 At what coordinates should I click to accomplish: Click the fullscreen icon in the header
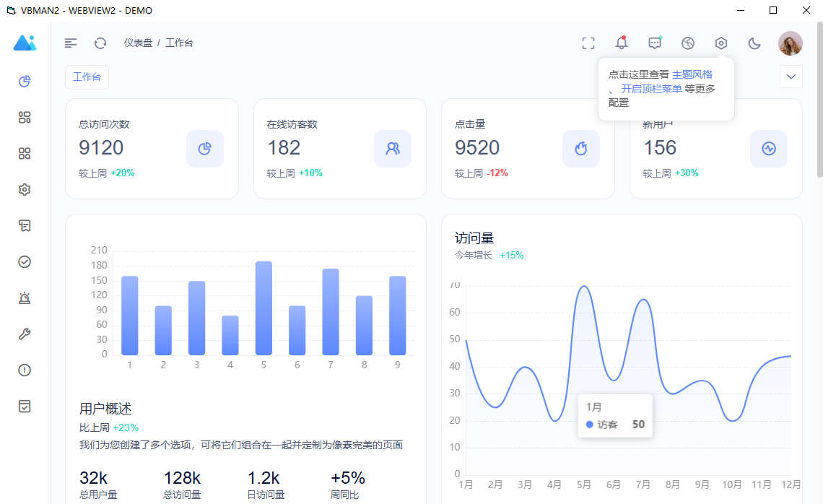(x=588, y=43)
